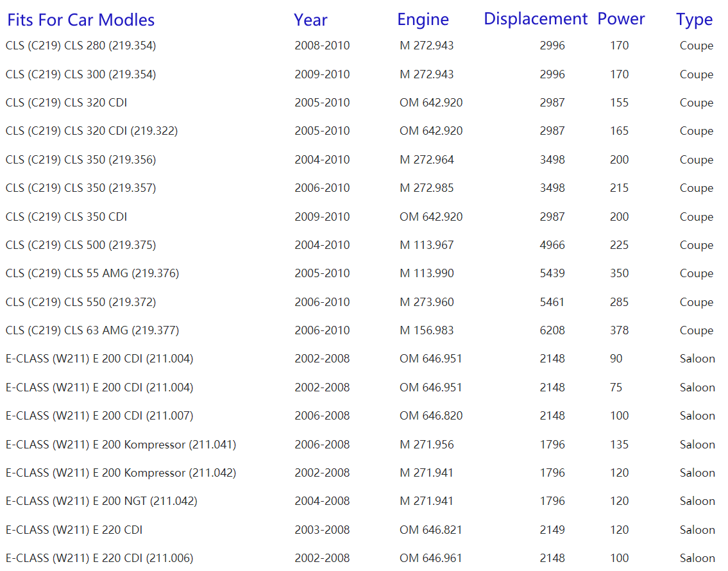Click the power value 378
Image resolution: width=728 pixels, height=571 pixels.
point(619,330)
